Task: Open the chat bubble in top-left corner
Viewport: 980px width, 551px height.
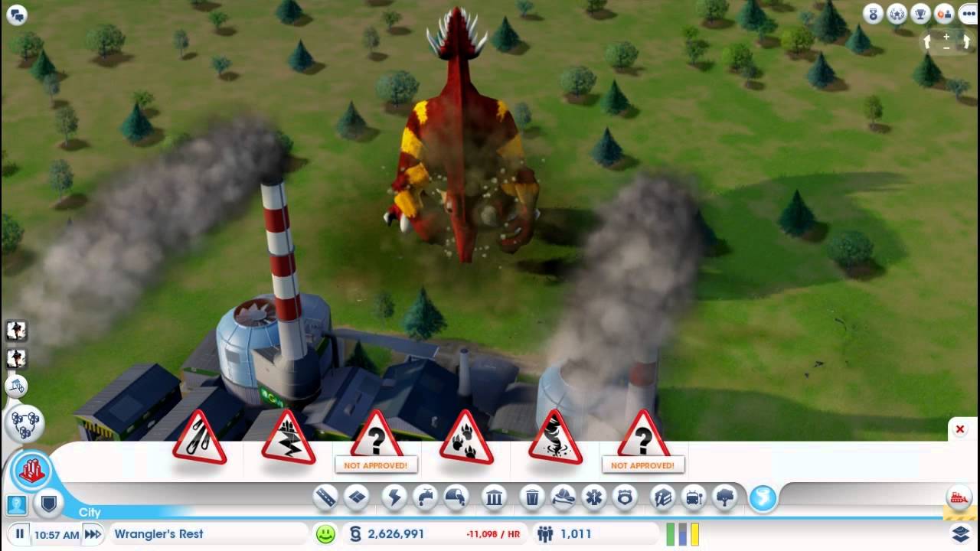Action: click(17, 15)
